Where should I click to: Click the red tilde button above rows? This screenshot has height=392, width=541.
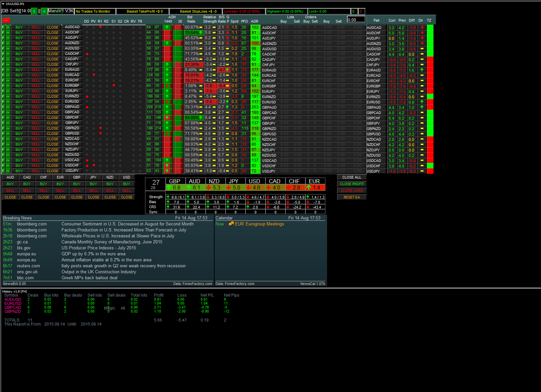6,21
